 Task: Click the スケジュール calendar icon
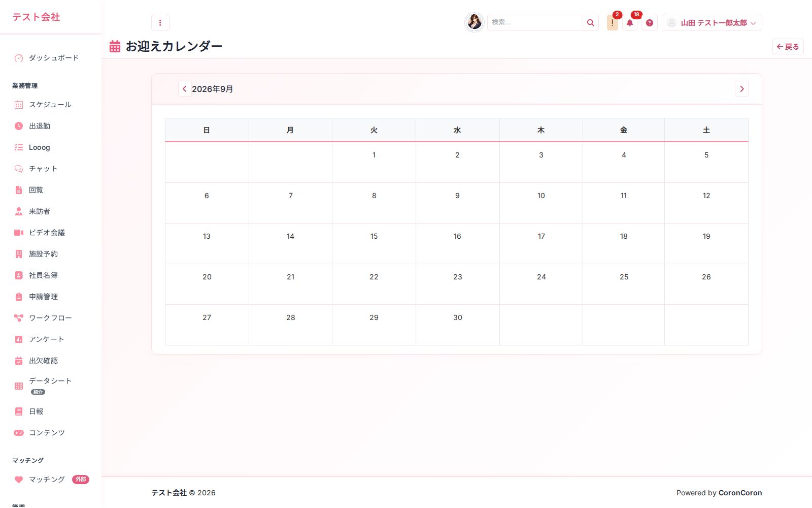tap(19, 105)
